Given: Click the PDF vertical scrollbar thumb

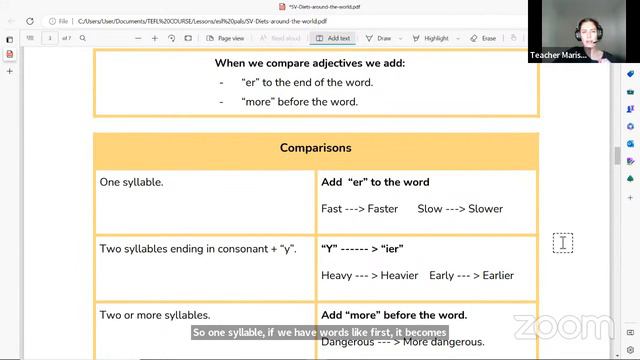Looking at the screenshot, I should 617,156.
